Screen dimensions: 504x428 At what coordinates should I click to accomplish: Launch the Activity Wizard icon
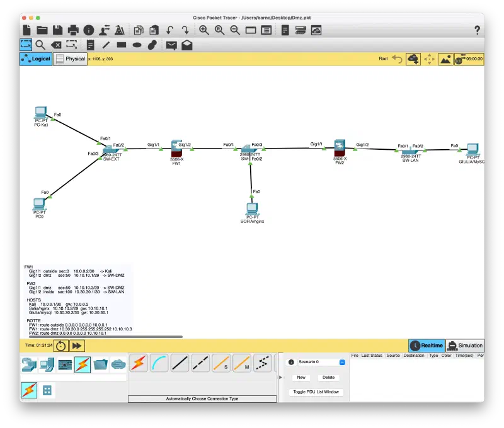click(104, 30)
